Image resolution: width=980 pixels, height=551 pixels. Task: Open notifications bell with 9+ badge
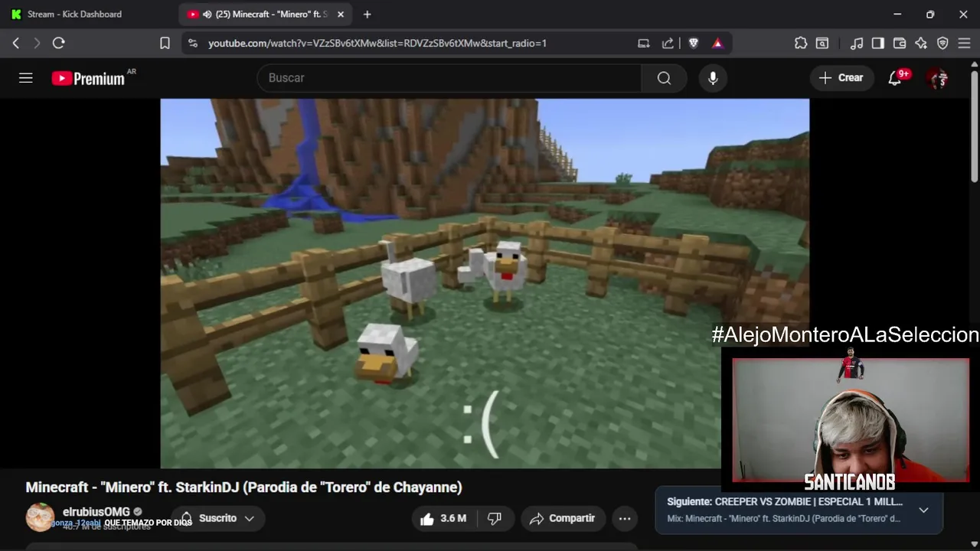tap(895, 78)
